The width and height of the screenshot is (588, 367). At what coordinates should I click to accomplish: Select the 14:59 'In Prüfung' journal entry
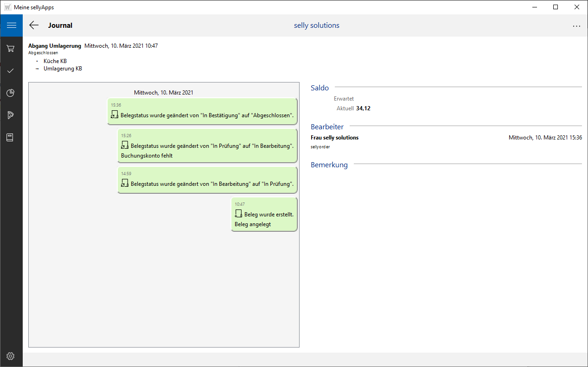[x=207, y=180]
